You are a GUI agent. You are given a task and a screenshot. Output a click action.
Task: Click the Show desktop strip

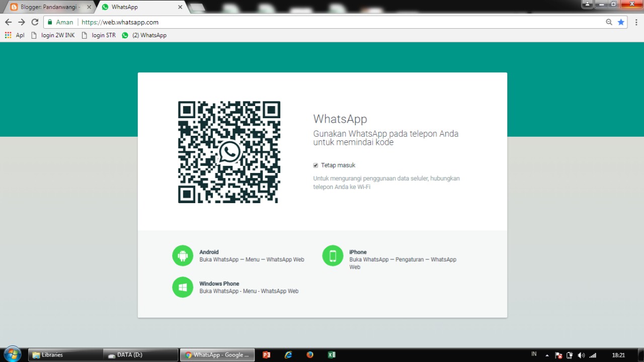(640, 355)
